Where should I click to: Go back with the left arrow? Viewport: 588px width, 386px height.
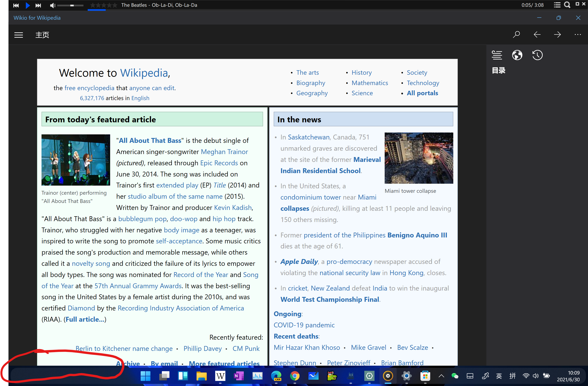pos(537,34)
